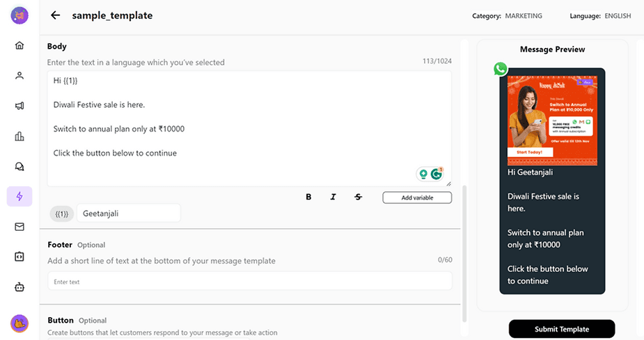Click the WhatsApp icon on preview
This screenshot has height=340, width=644.
pos(501,69)
